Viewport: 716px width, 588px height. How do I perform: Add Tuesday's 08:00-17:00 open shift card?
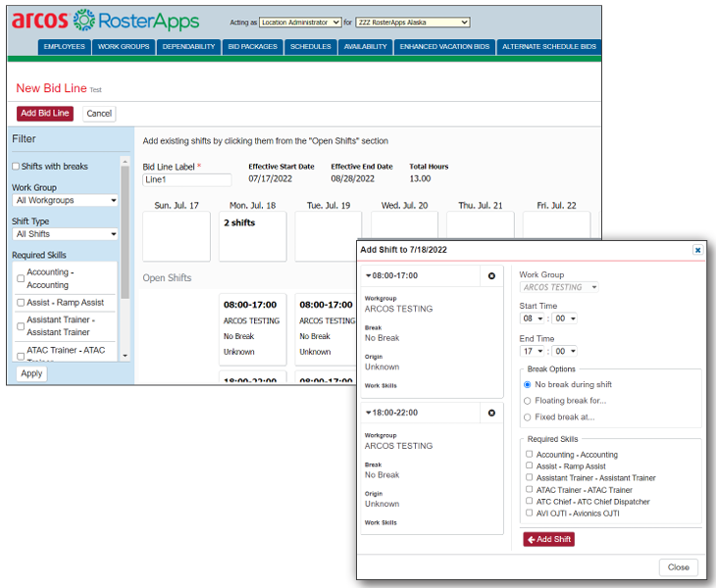pos(326,329)
